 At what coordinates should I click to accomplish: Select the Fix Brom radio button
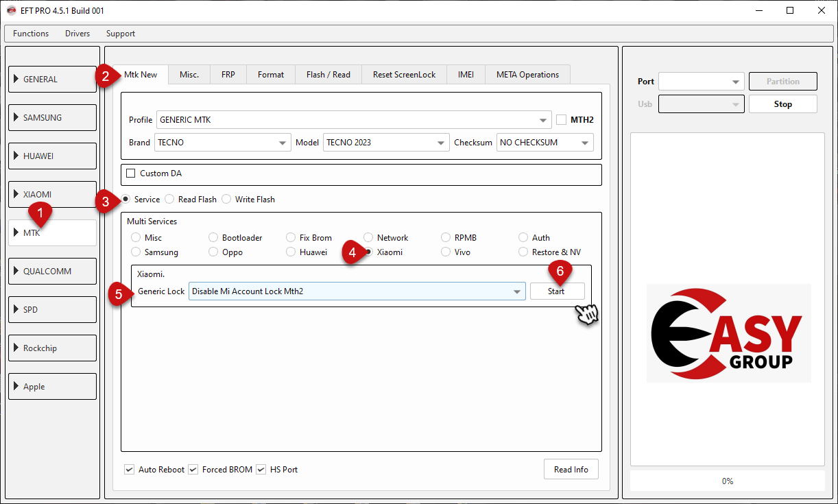pyautogui.click(x=291, y=238)
